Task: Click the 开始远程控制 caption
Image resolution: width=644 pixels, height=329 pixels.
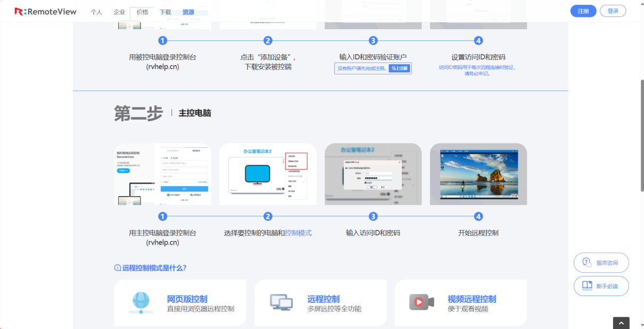Action: (478, 233)
